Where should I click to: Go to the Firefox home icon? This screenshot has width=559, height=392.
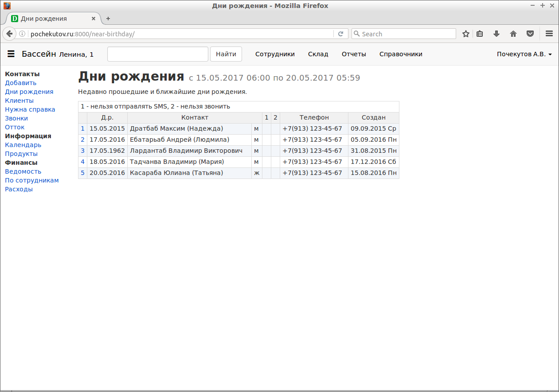[x=513, y=34]
